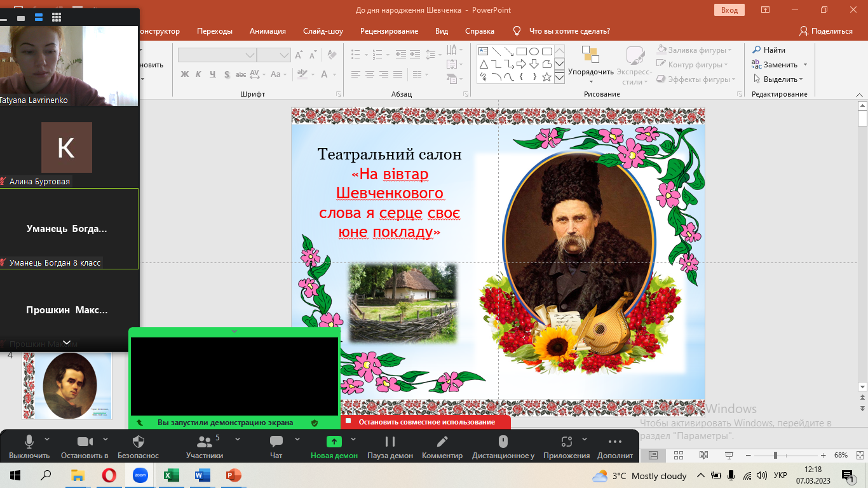Align text right in Абзац group
Screen dimensions: 868x488
coord(384,74)
